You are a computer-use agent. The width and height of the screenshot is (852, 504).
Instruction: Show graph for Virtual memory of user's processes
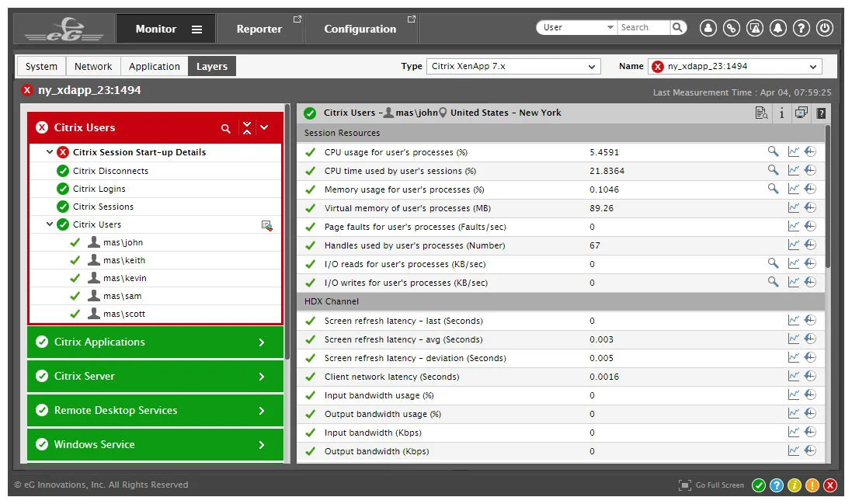(x=793, y=207)
